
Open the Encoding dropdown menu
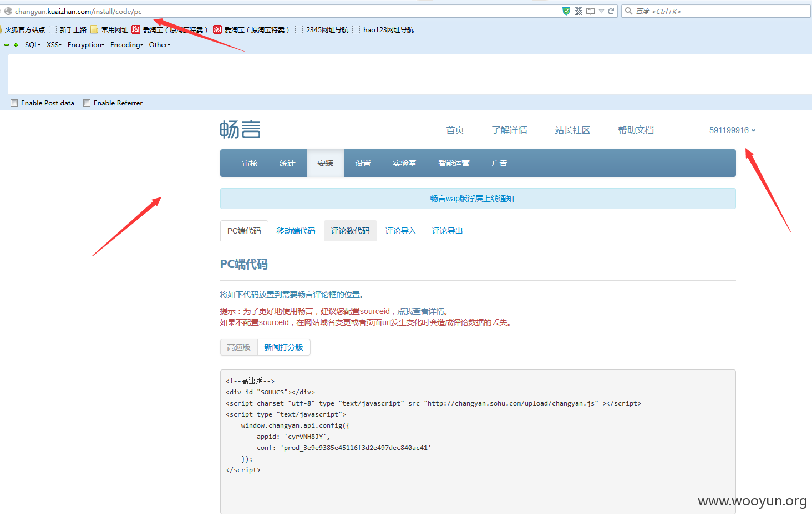(126, 45)
